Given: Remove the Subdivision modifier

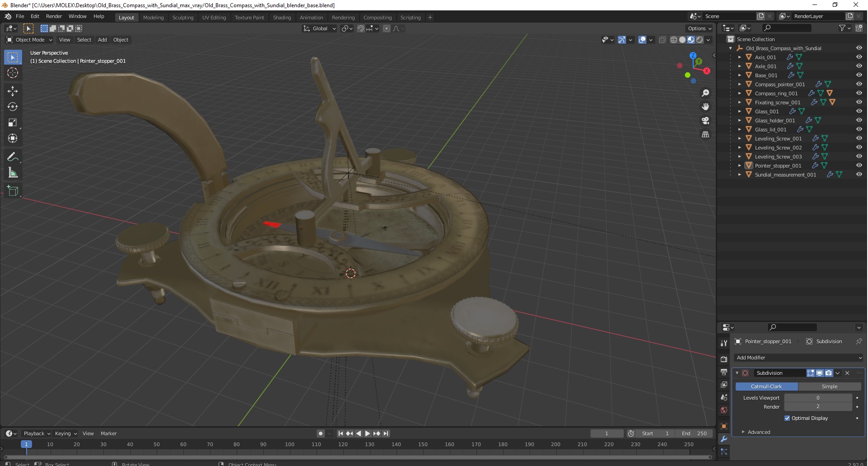Looking at the screenshot, I should [847, 373].
